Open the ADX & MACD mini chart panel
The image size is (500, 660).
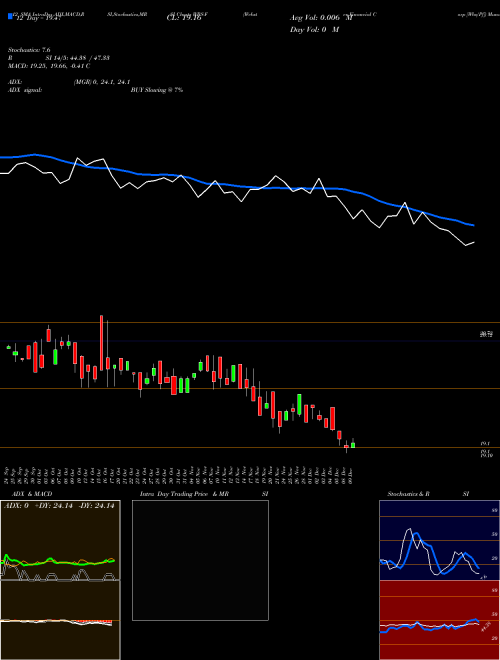coord(60,580)
